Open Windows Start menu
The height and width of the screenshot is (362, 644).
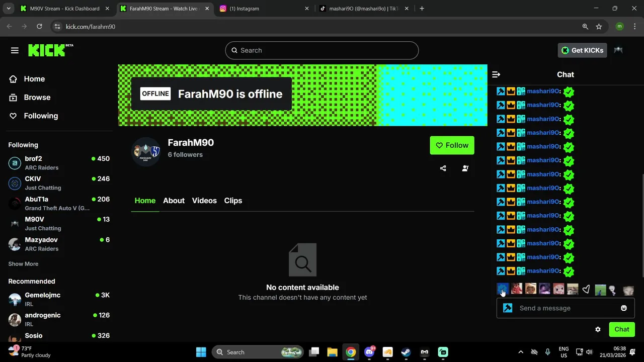pyautogui.click(x=201, y=352)
